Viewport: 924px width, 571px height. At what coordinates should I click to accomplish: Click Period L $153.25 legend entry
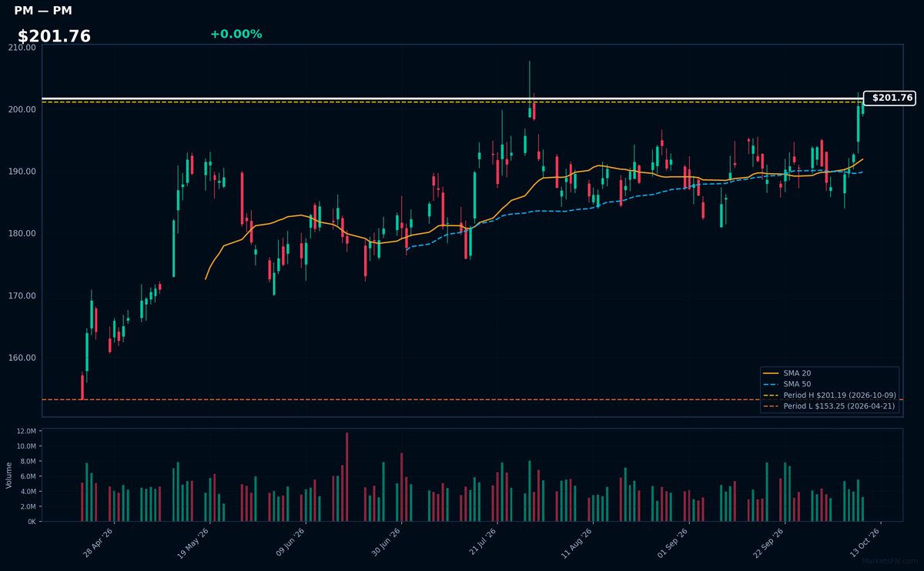click(x=829, y=406)
